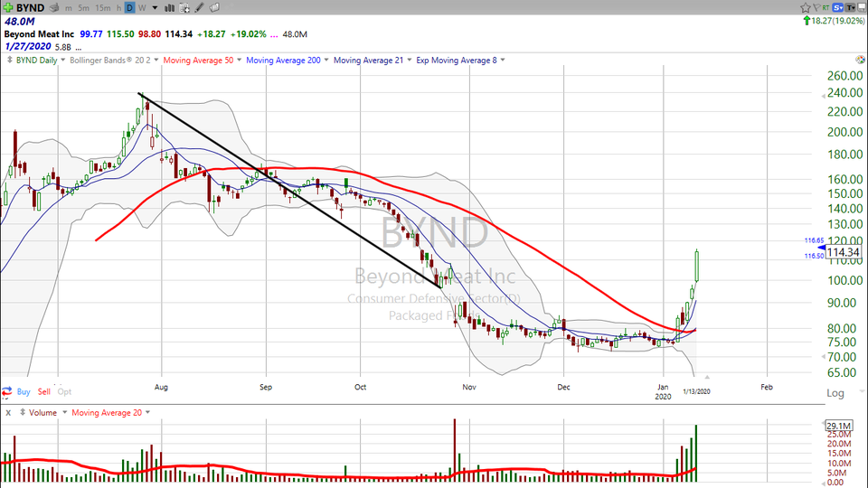The width and height of the screenshot is (868, 488).
Task: Open the news stack icon beside BYND
Action: 54,8
